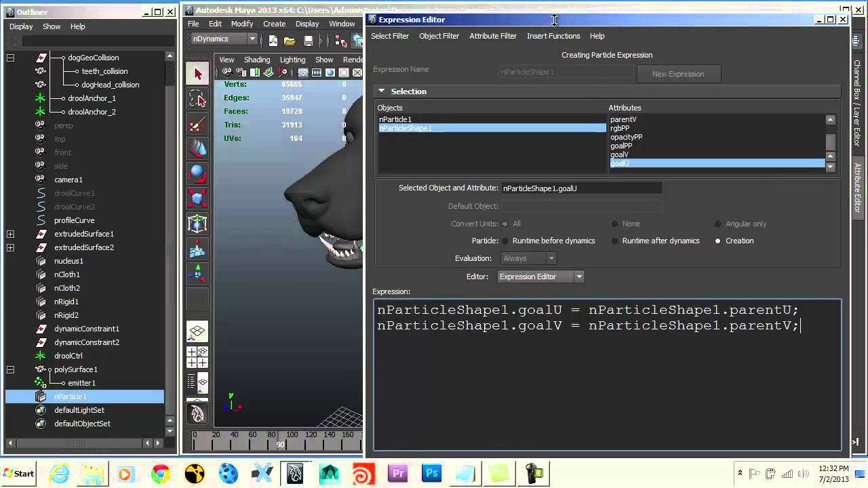
Task: Select the Select tool arrow in Maya toolbox
Action: [197, 74]
